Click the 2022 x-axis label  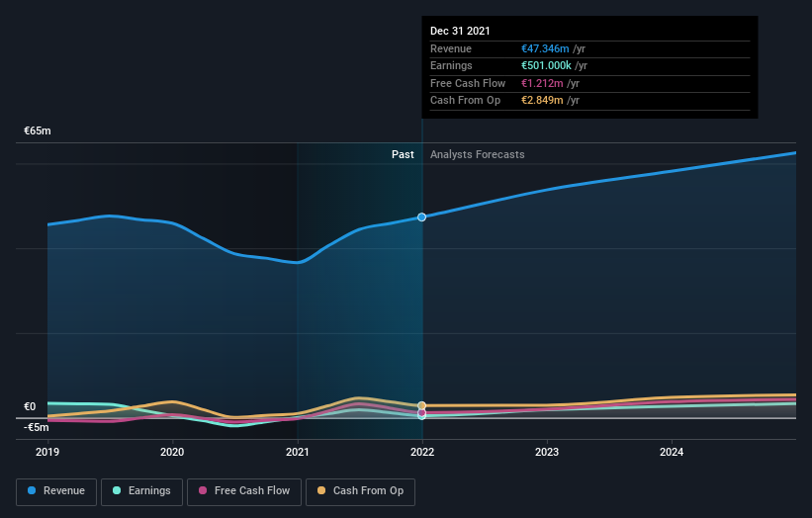click(422, 452)
